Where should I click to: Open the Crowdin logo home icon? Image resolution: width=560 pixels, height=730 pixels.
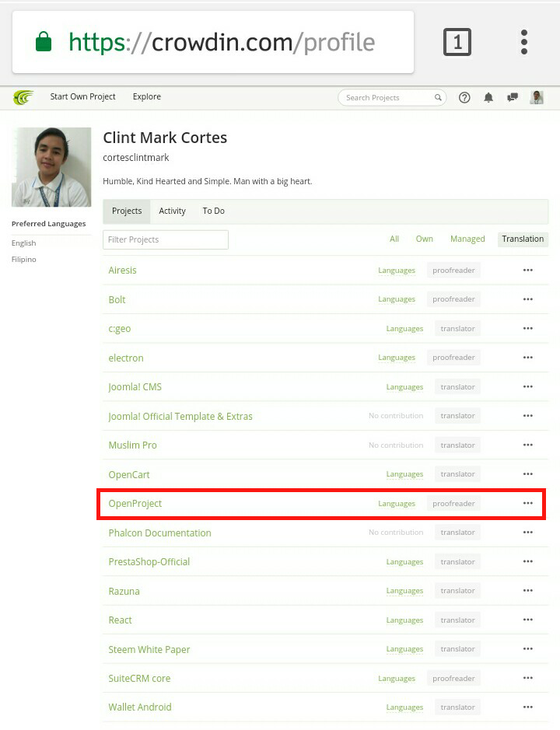point(24,97)
